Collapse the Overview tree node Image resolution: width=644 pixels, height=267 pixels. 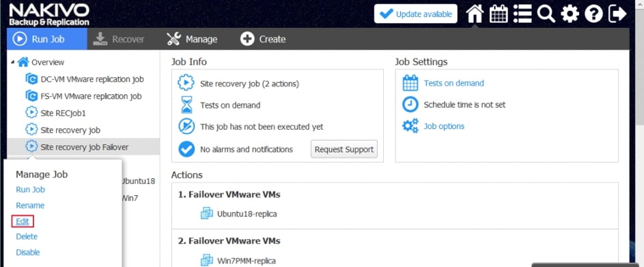(x=13, y=62)
